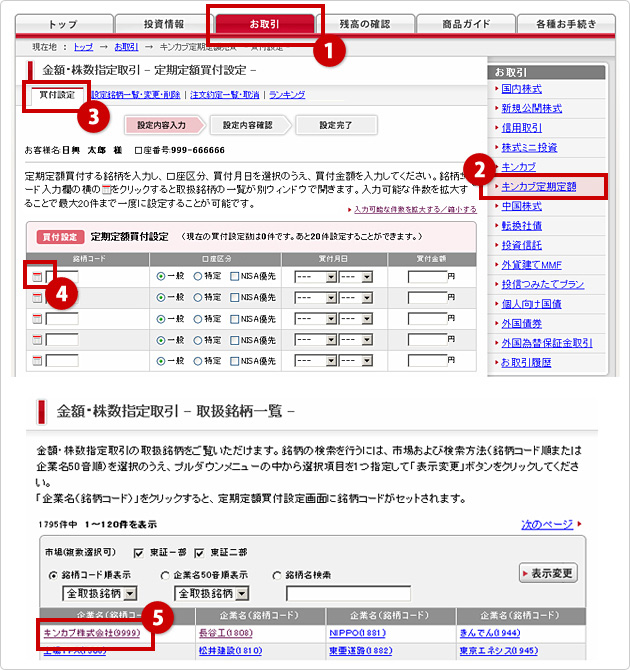Screen dimensions: 630x670
Task: Click 入力可能な件数を拡大する／縮小する link
Action: click(415, 210)
